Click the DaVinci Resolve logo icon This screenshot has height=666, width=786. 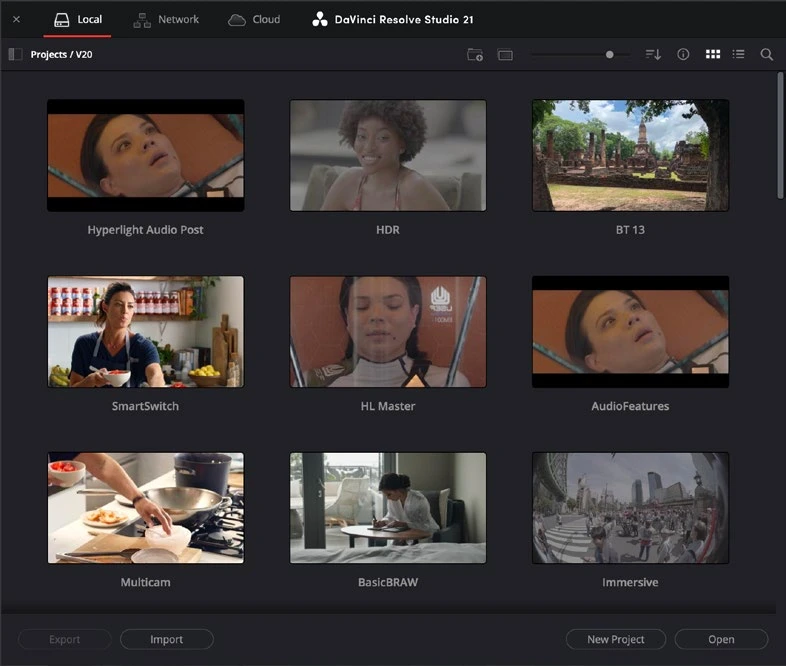(320, 20)
